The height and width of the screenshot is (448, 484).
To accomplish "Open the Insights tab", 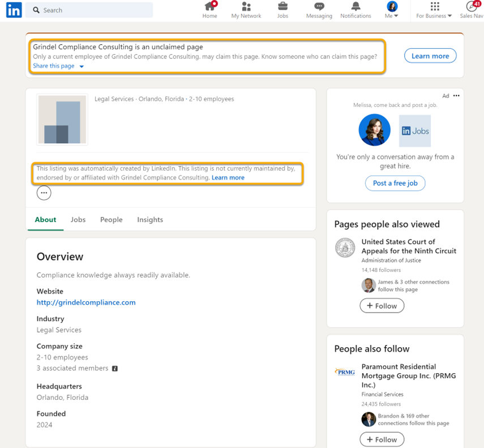I will (x=149, y=219).
